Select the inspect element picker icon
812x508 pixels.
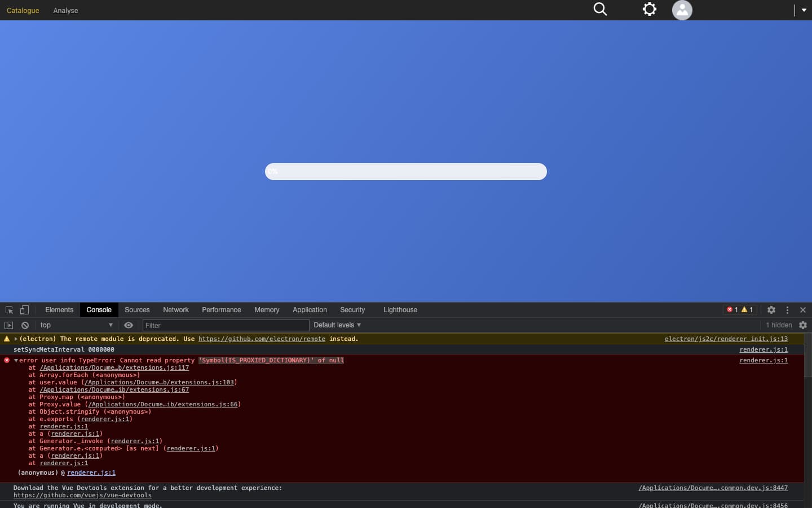(9, 310)
